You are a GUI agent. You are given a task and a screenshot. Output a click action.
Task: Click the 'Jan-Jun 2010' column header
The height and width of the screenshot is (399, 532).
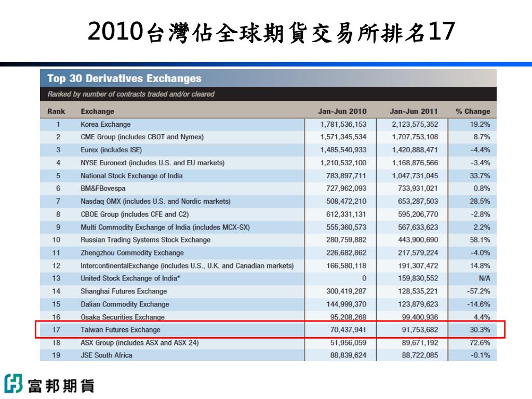pyautogui.click(x=342, y=111)
